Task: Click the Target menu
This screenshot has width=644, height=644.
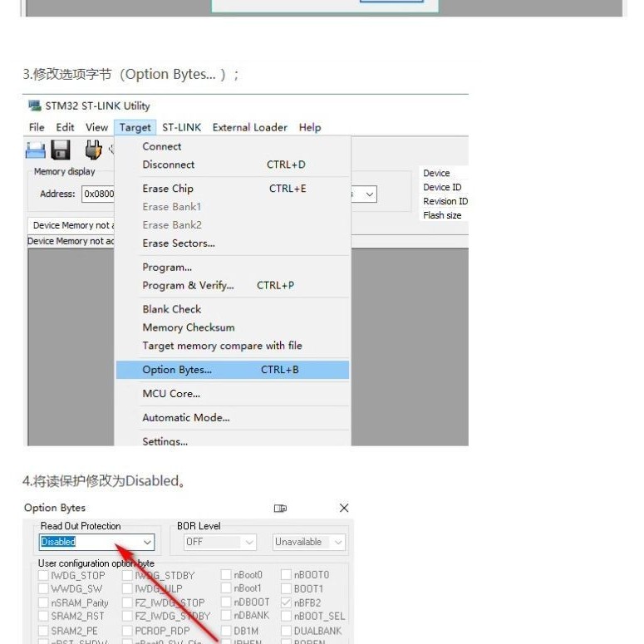Action: (135, 128)
